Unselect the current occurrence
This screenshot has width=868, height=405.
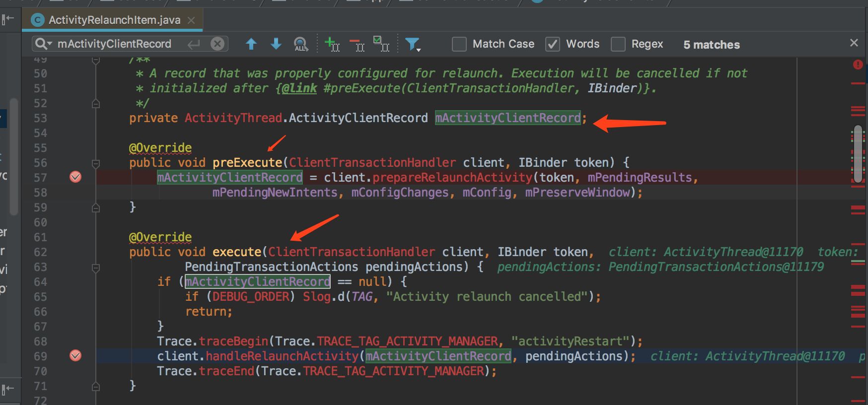pyautogui.click(x=357, y=44)
